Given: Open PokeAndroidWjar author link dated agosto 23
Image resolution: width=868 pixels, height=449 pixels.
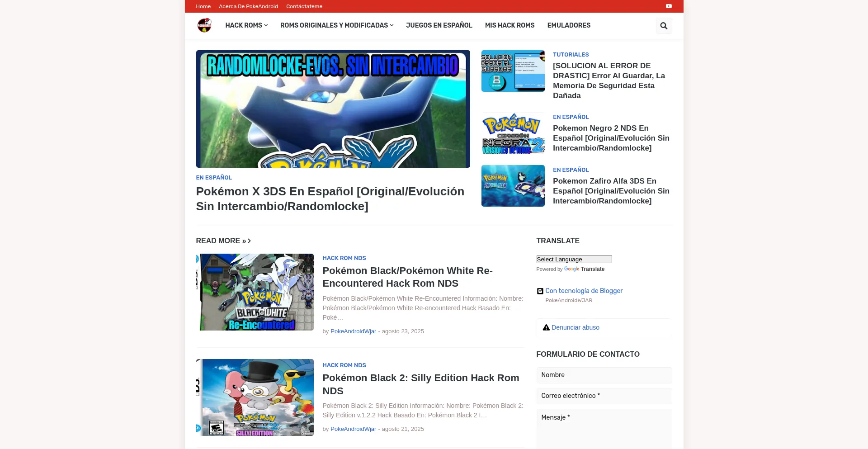Looking at the screenshot, I should (353, 331).
